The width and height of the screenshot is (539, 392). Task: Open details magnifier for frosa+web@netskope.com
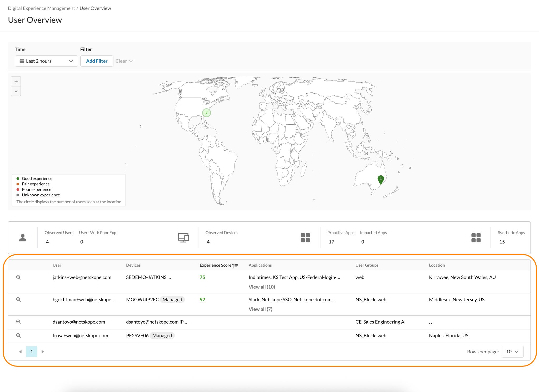[18, 335]
